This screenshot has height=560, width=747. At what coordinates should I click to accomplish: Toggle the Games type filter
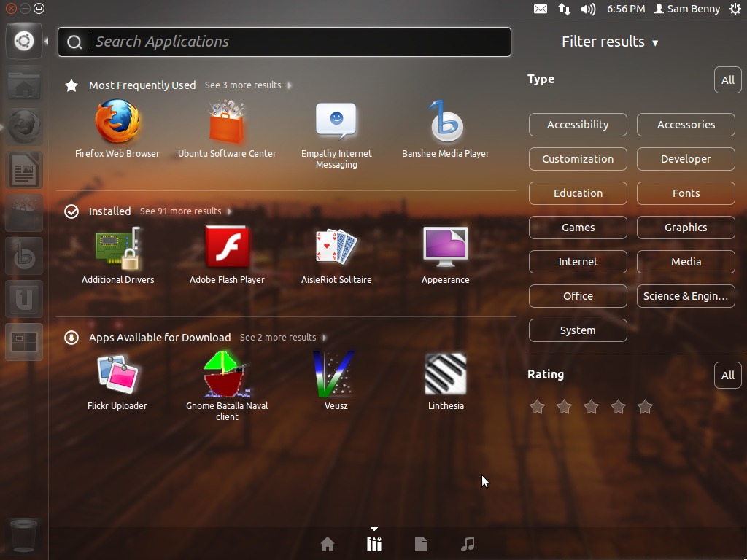click(578, 227)
